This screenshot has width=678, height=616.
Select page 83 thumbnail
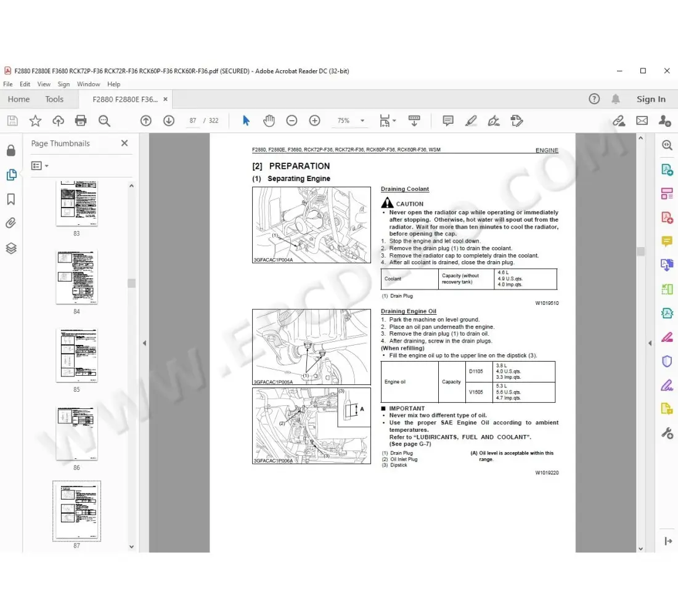pyautogui.click(x=76, y=203)
